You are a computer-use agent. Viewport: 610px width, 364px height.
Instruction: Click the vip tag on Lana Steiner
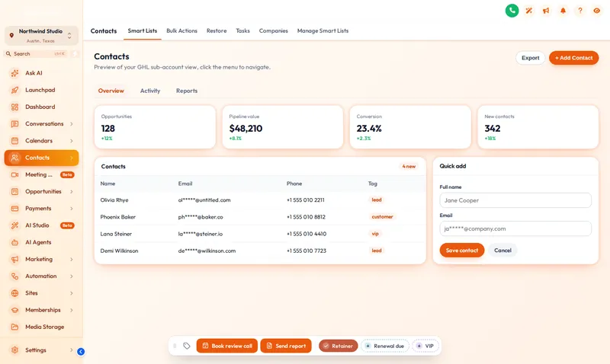375,234
